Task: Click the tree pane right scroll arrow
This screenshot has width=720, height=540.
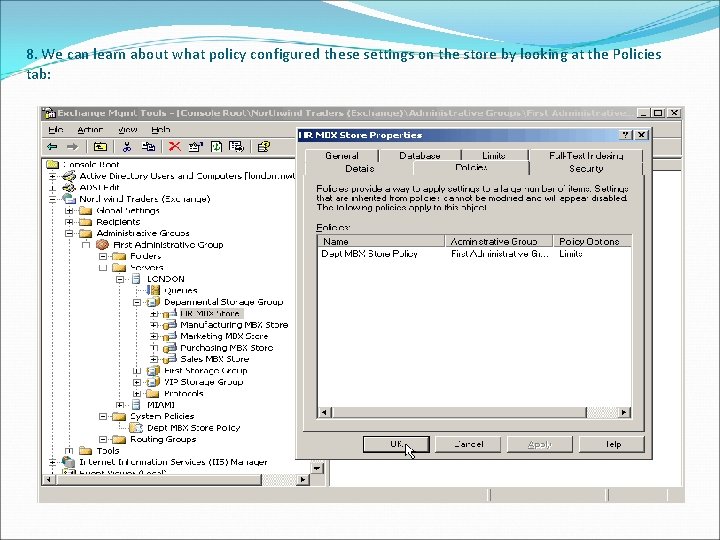Action: click(302, 479)
